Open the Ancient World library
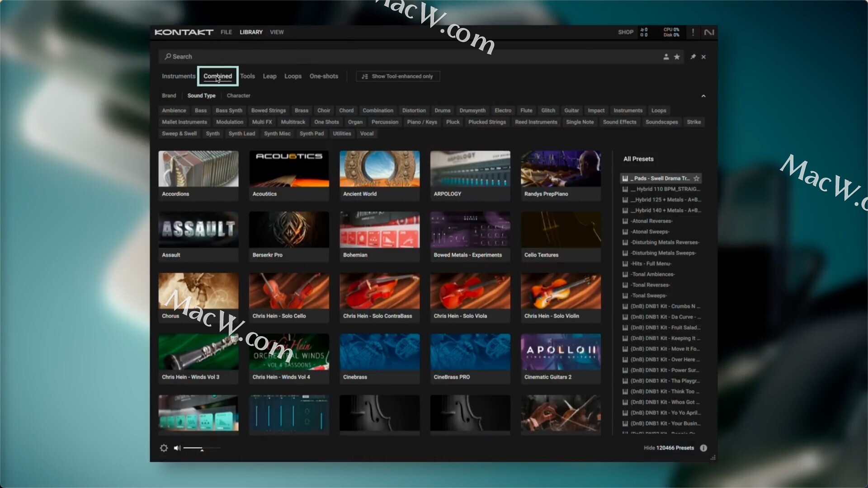Image resolution: width=868 pixels, height=488 pixels. coord(379,175)
